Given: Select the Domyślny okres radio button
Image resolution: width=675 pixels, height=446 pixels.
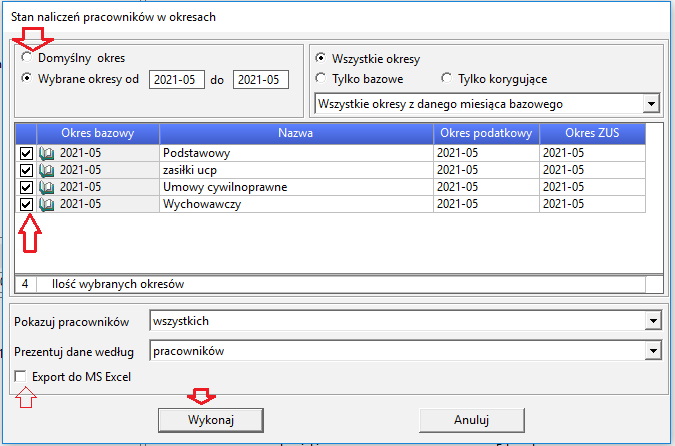Looking at the screenshot, I should [27, 57].
